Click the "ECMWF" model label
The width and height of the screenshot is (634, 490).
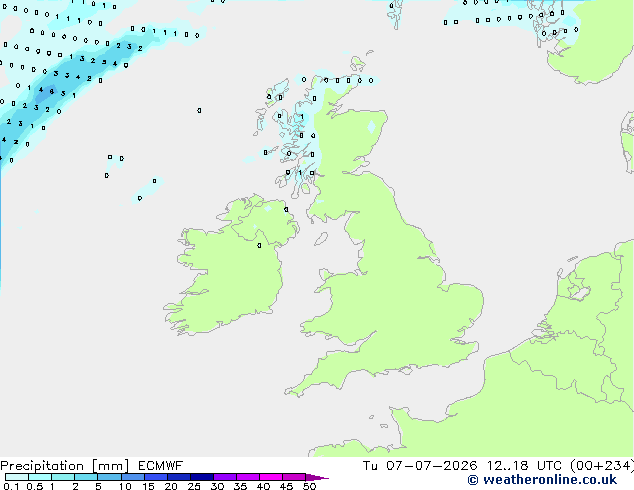click(161, 466)
